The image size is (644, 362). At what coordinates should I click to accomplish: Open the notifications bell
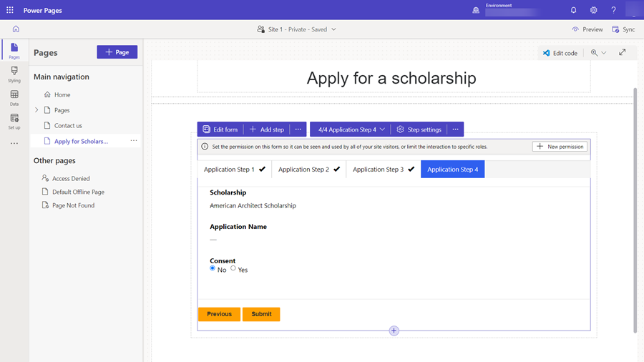pos(573,10)
